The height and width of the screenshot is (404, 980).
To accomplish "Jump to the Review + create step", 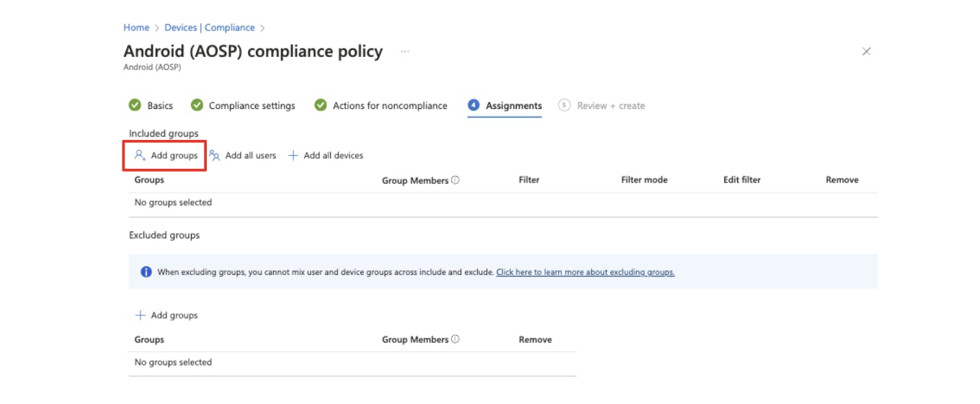I will point(610,106).
